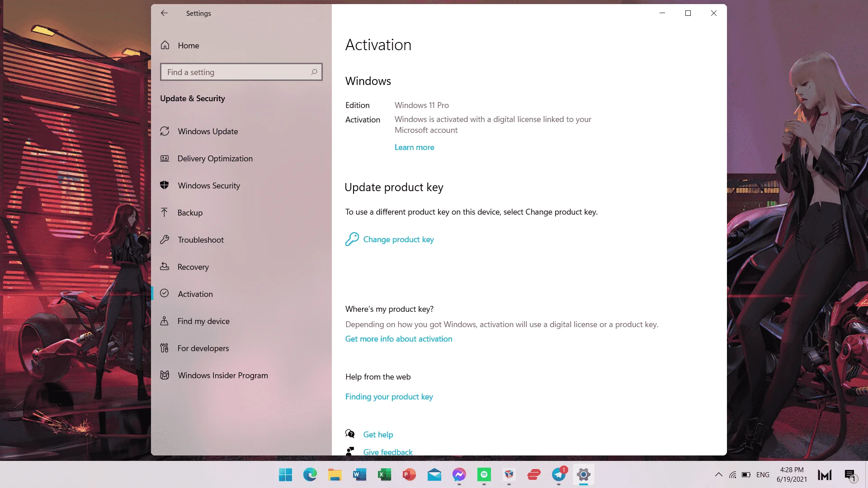Viewport: 868px width, 488px height.
Task: Open the clock showing 4:28 PM
Action: pos(792,474)
